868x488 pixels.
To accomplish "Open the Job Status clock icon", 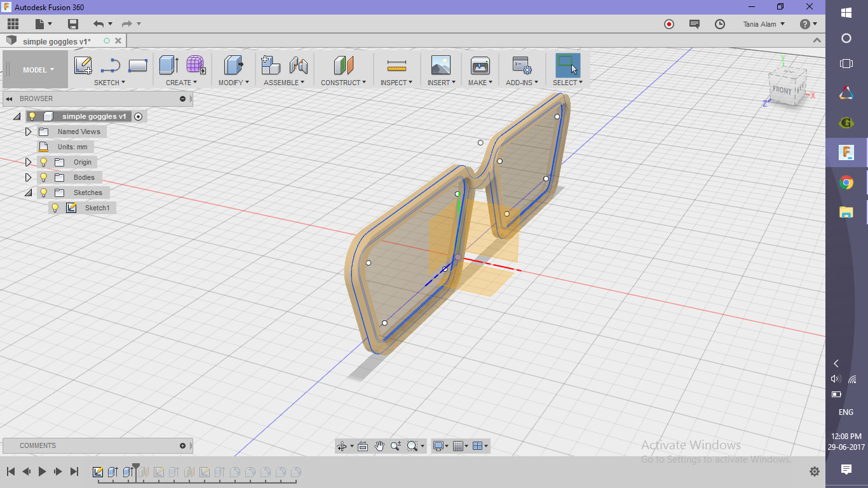I will tap(720, 24).
